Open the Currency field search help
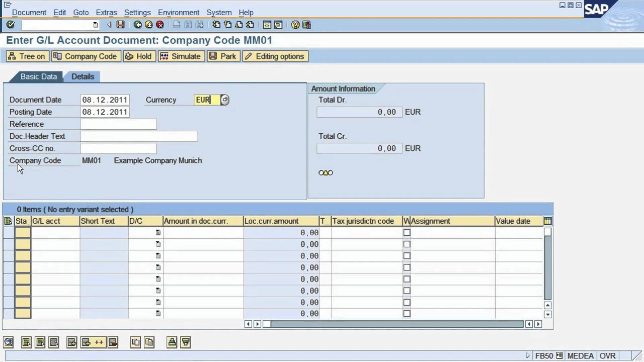 click(225, 100)
